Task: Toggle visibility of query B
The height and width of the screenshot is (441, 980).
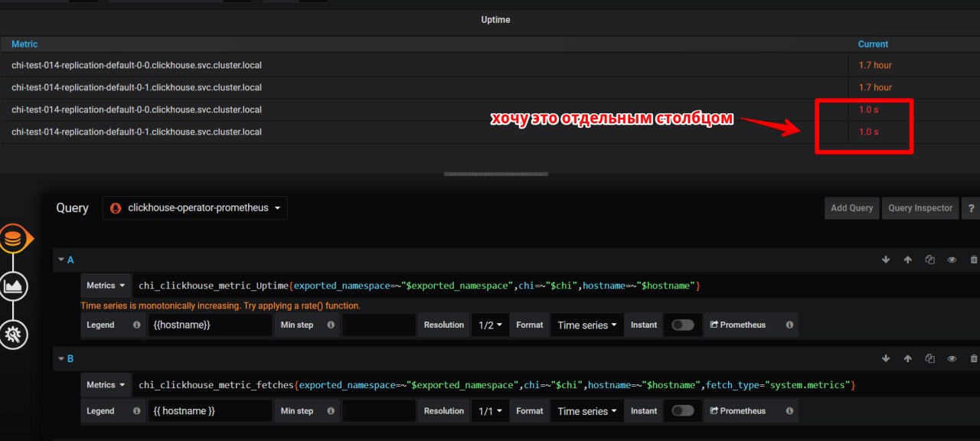Action: [952, 358]
